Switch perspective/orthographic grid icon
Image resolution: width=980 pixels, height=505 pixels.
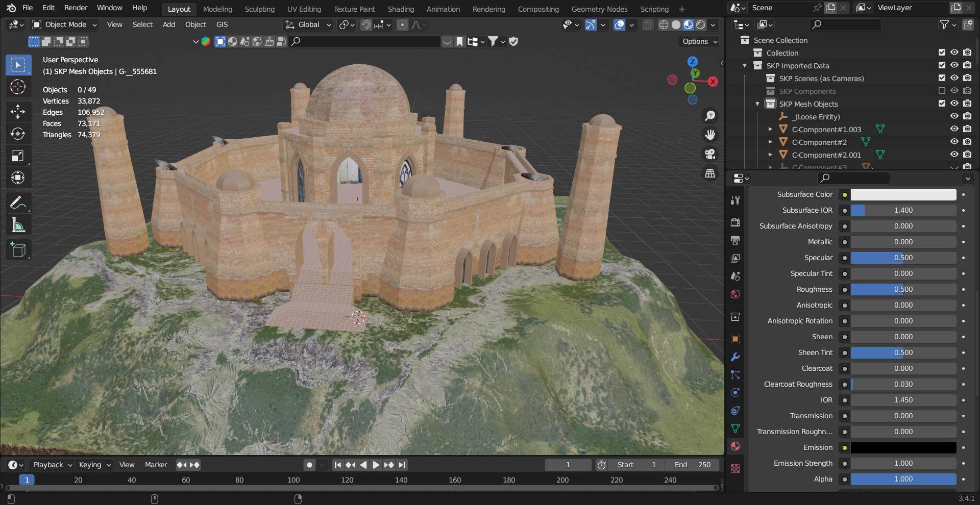710,173
